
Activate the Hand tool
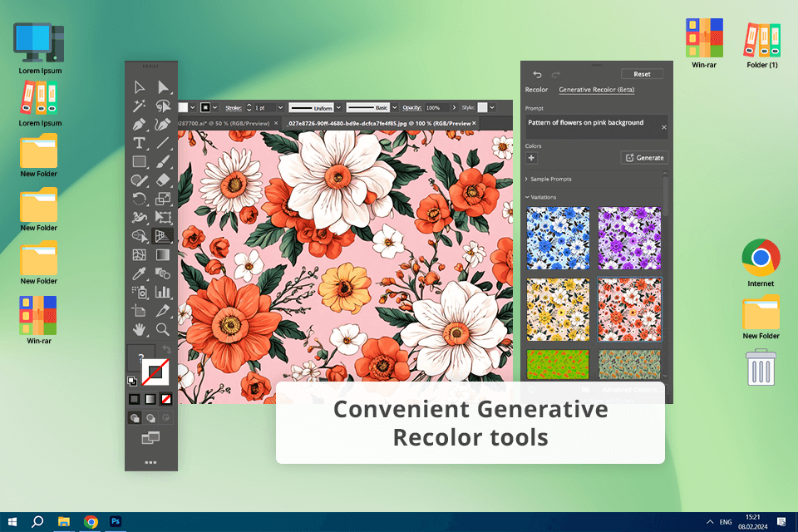139,329
